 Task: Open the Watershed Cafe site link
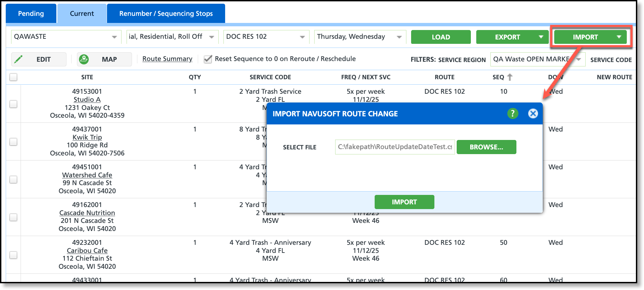[87, 175]
